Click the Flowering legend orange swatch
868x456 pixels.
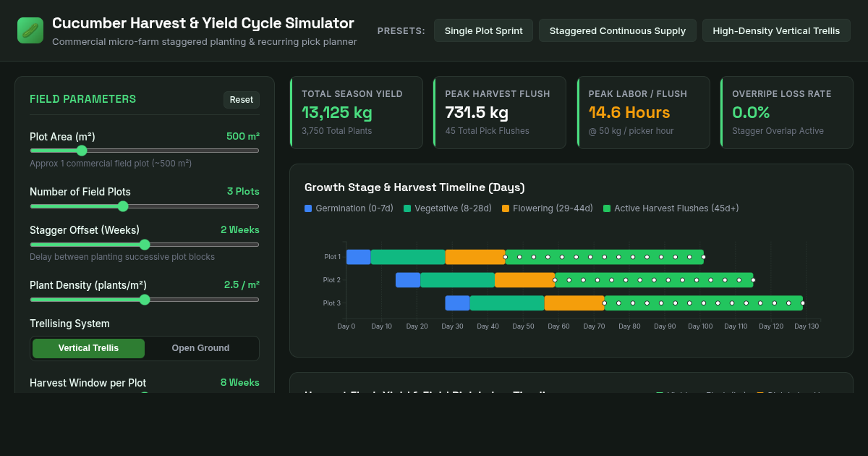pyautogui.click(x=506, y=208)
